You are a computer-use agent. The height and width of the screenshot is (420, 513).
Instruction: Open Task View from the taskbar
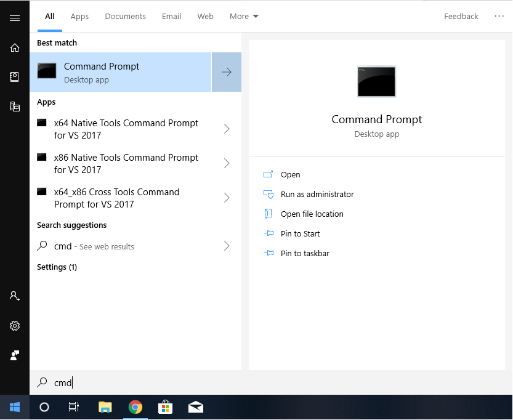(x=74, y=407)
